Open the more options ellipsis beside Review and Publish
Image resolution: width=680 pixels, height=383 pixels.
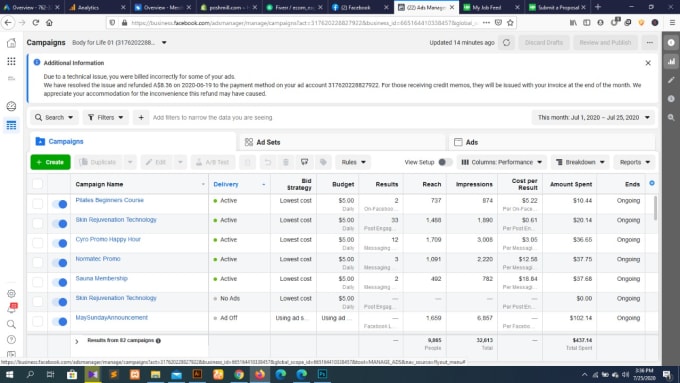coord(649,43)
